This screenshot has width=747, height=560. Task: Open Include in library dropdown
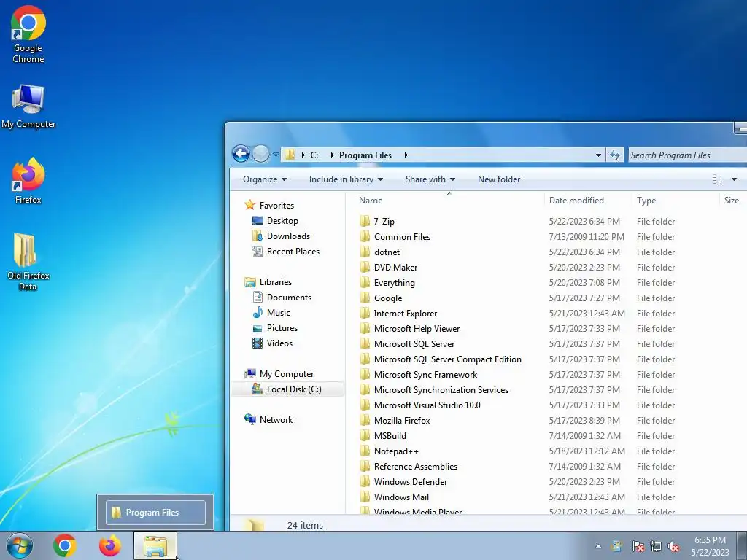[x=346, y=179]
